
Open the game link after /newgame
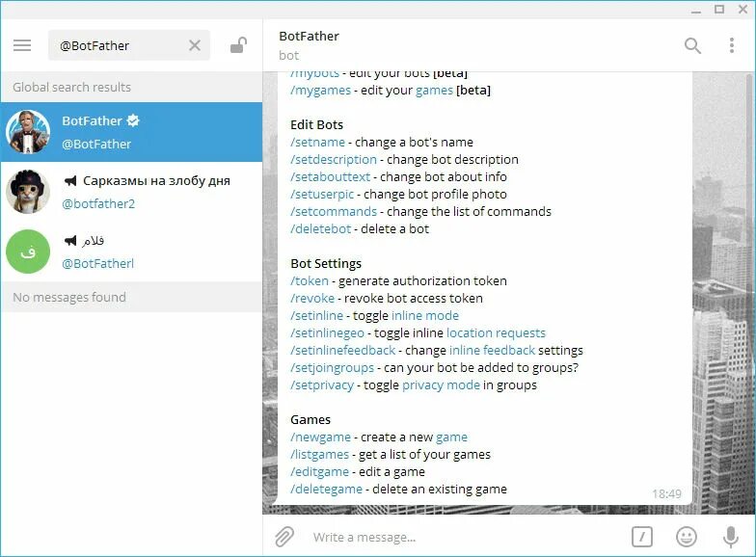pyautogui.click(x=451, y=438)
